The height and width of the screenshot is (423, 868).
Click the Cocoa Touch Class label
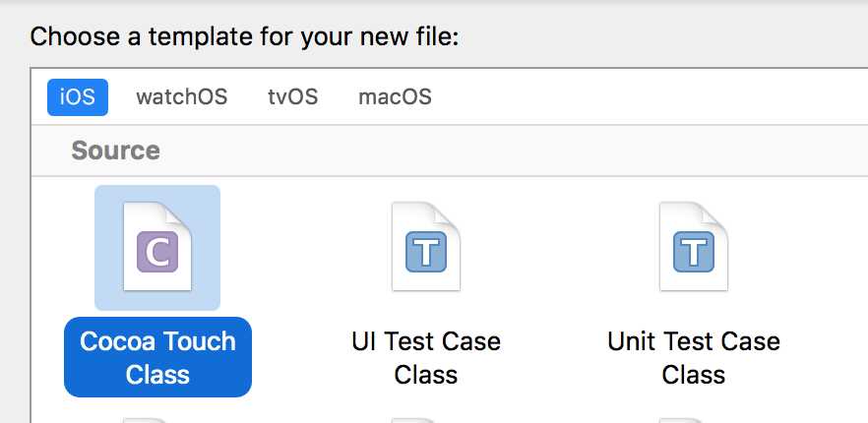point(157,357)
